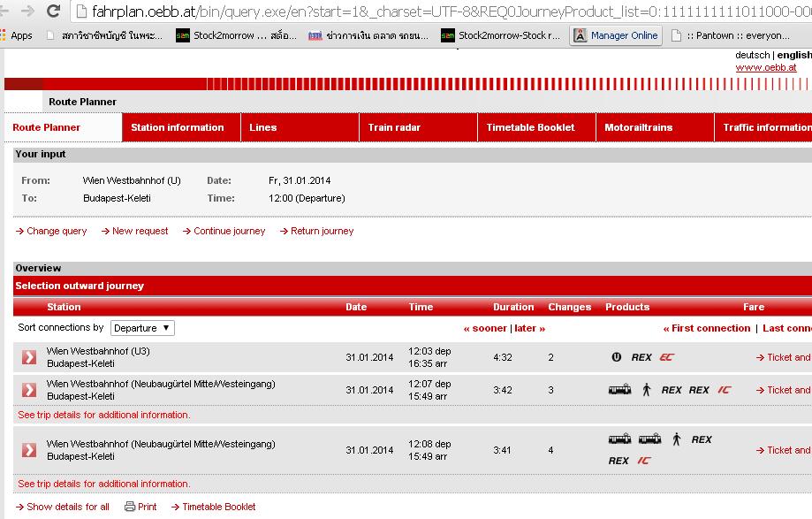Click the 12:00 (Departure) time value
The height and width of the screenshot is (519, 812).
click(x=307, y=198)
